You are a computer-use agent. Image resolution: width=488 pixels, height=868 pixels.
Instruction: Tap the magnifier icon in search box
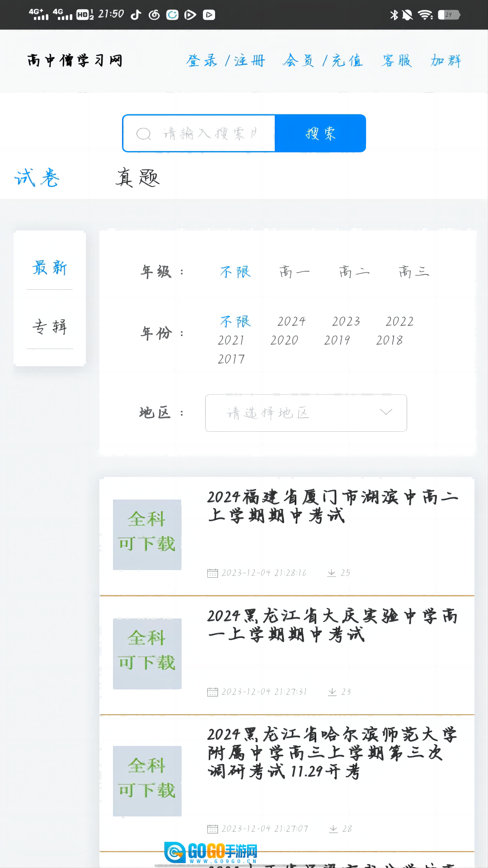pos(143,134)
